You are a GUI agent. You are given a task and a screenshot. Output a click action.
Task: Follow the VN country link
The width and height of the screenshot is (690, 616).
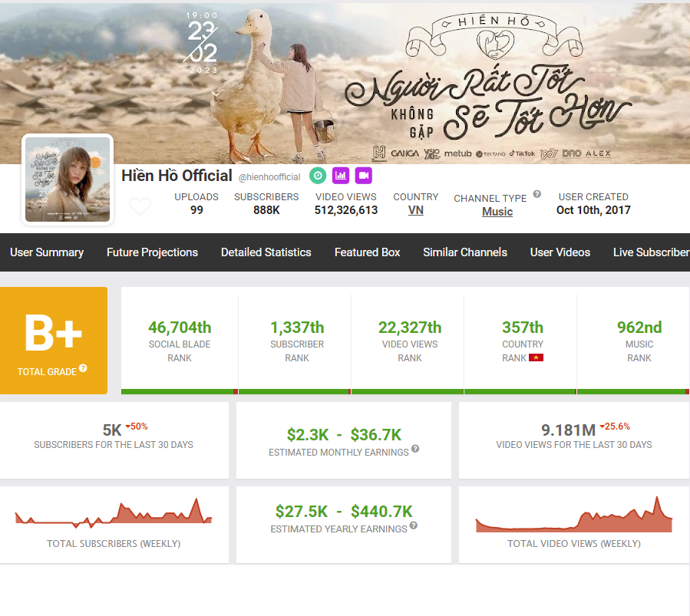pyautogui.click(x=416, y=210)
